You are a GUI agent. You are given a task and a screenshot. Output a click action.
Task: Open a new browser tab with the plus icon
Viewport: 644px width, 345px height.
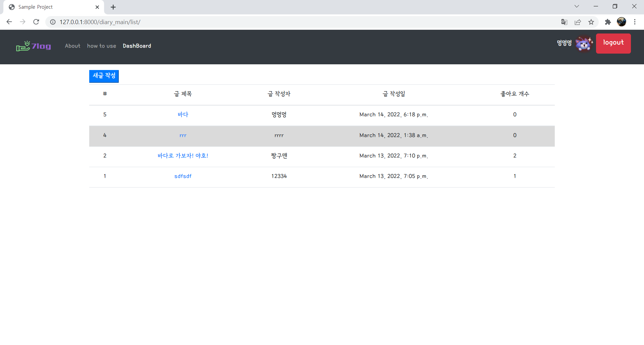(113, 7)
